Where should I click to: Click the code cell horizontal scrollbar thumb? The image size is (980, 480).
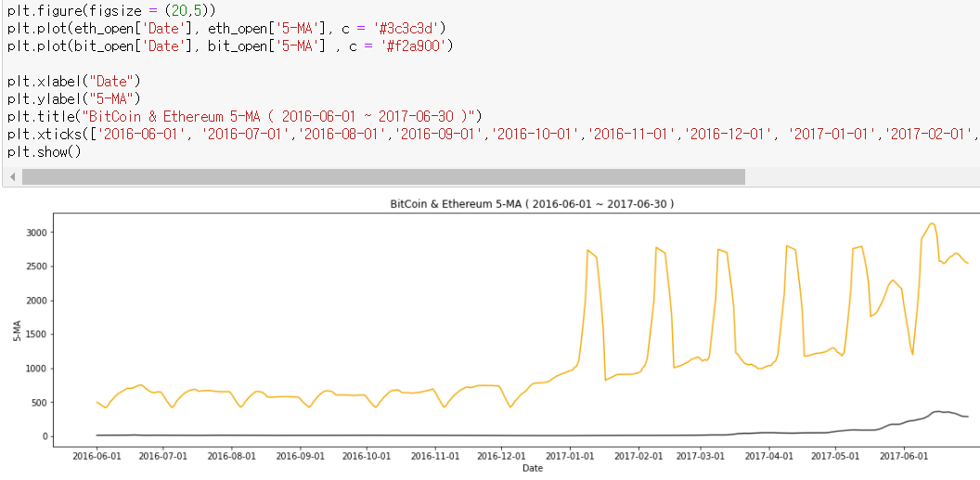pos(383,177)
